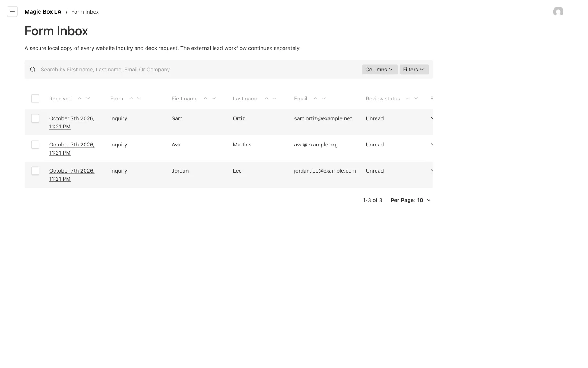This screenshot has height=368, width=588.
Task: Select the Ava Martins row checkbox
Action: [35, 144]
